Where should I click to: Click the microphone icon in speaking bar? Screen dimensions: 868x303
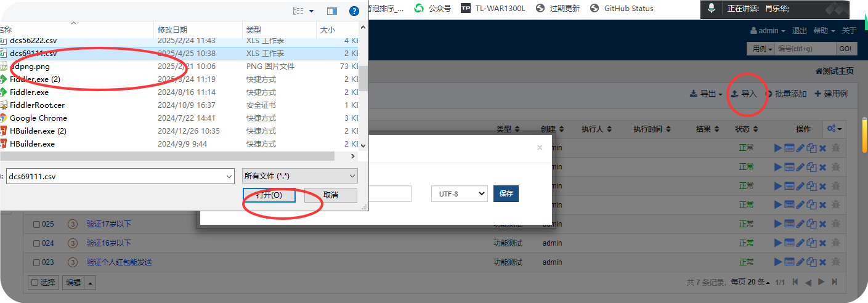click(712, 9)
